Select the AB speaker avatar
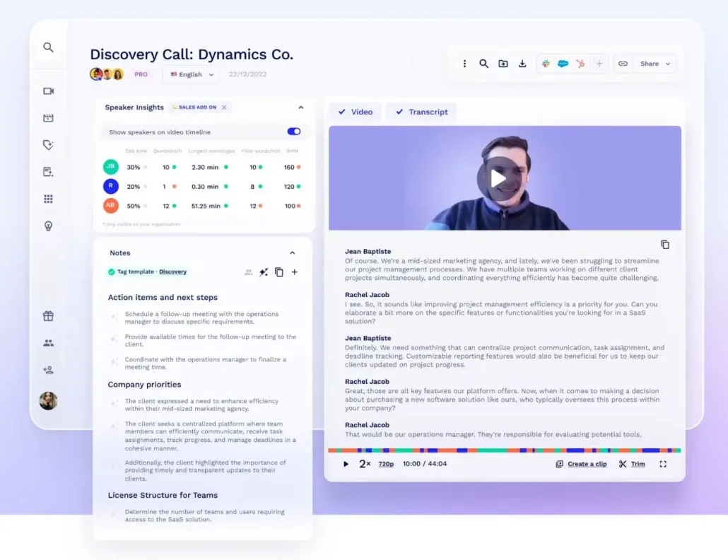Viewport: 728px width, 560px height. (x=110, y=205)
